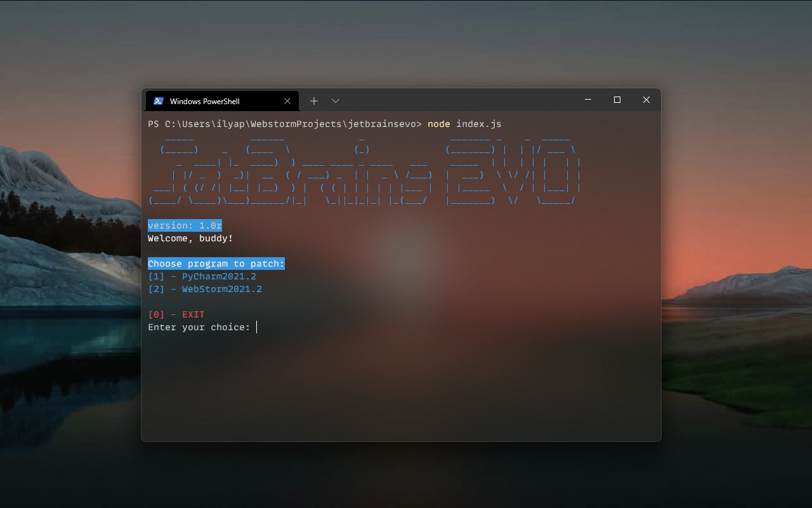Viewport: 812px width, 508px height.
Task: Click the [1] PyCharm2021.2 option text
Action: pyautogui.click(x=203, y=276)
